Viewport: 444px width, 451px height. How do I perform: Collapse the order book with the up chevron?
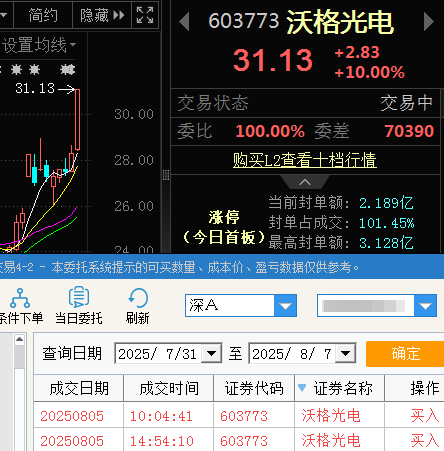[305, 182]
